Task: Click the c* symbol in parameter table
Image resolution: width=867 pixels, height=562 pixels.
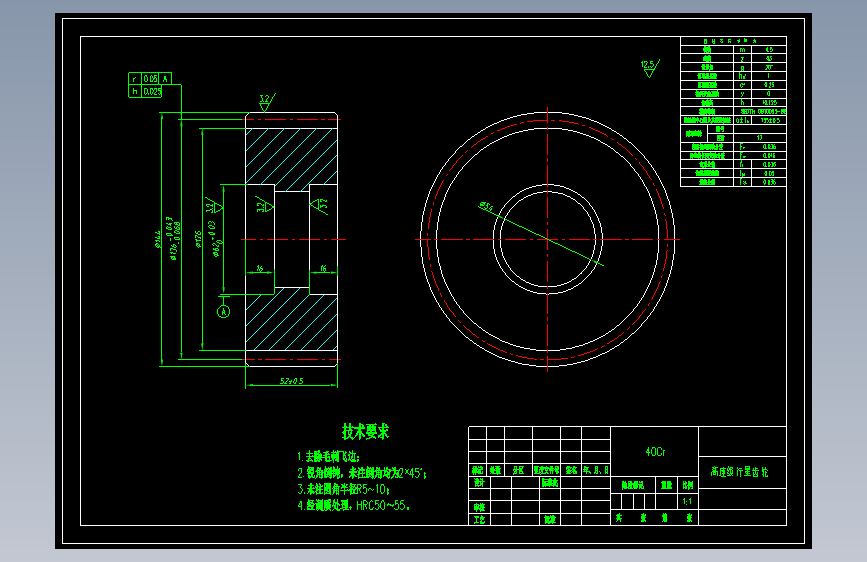Action: (742, 85)
